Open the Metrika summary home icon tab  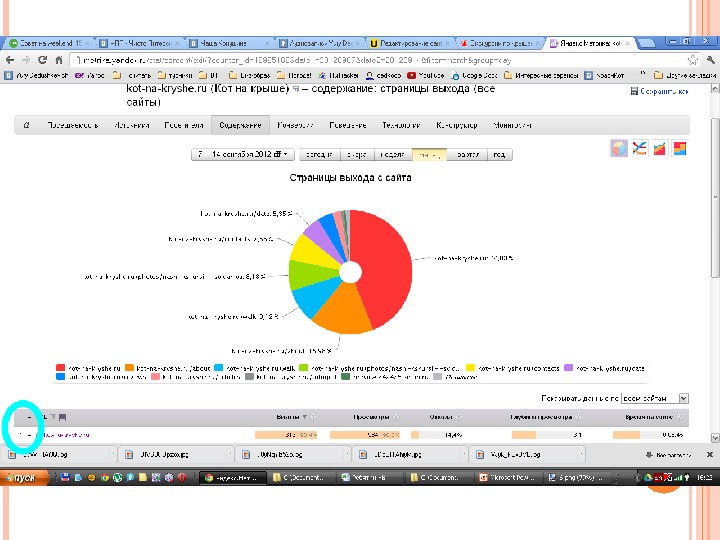[27, 125]
